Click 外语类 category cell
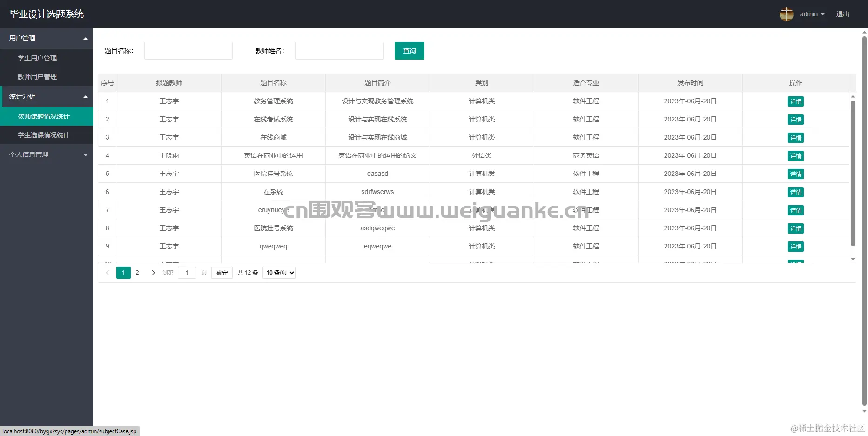 482,155
